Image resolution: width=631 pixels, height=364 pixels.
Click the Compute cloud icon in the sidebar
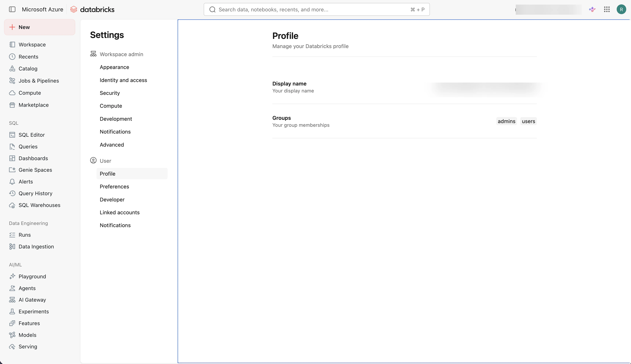[12, 93]
